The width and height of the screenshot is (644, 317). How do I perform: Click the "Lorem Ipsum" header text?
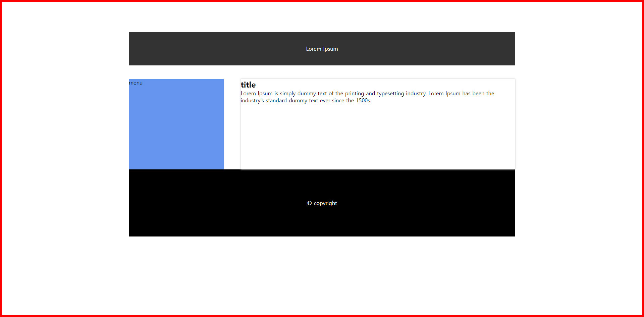coord(322,49)
